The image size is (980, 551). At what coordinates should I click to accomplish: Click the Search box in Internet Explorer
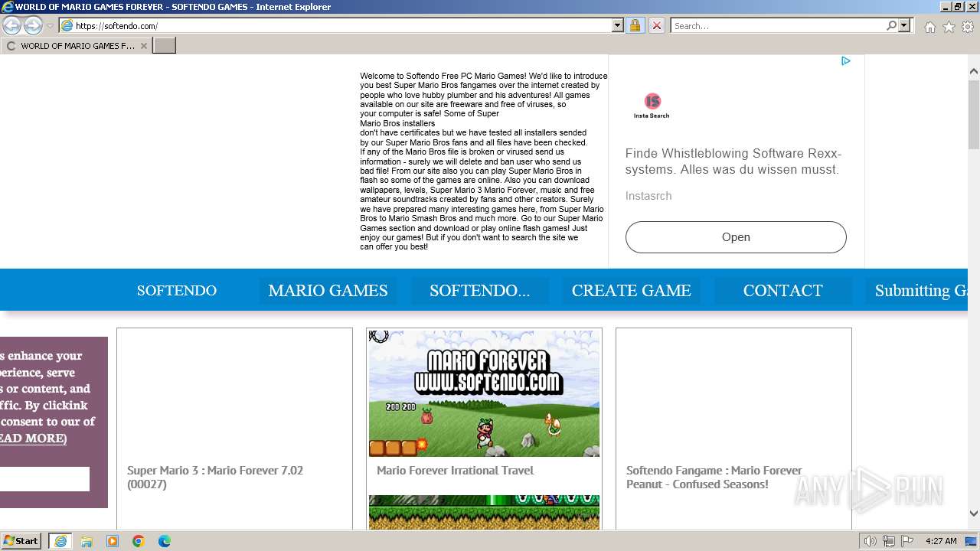click(x=777, y=25)
